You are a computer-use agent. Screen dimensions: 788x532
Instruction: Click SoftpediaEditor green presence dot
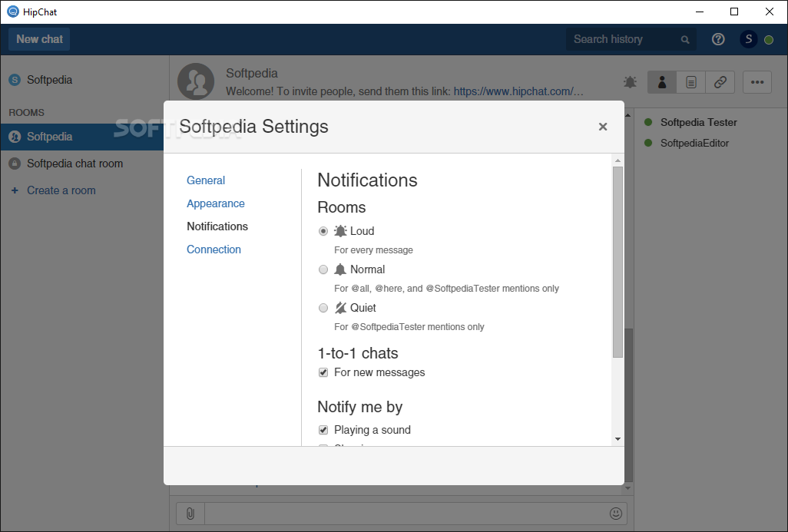[x=648, y=144]
